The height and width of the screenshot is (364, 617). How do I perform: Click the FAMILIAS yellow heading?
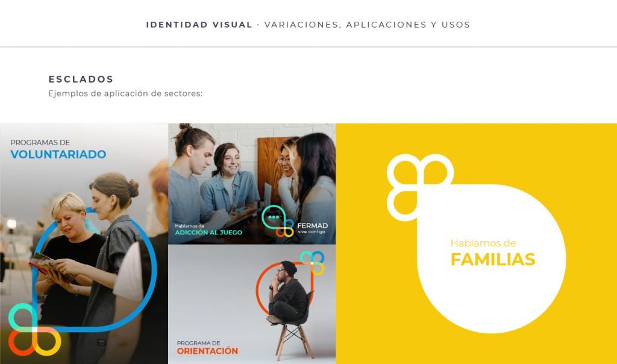(493, 260)
